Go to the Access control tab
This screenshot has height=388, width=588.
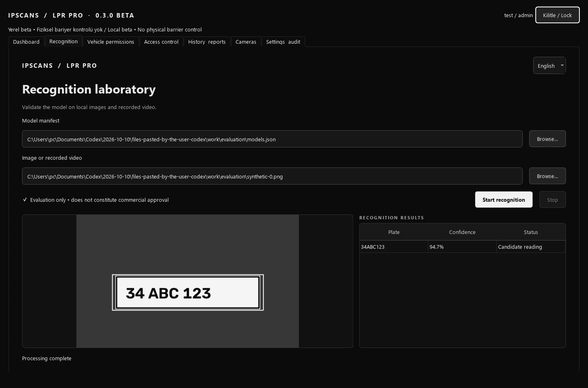(161, 42)
